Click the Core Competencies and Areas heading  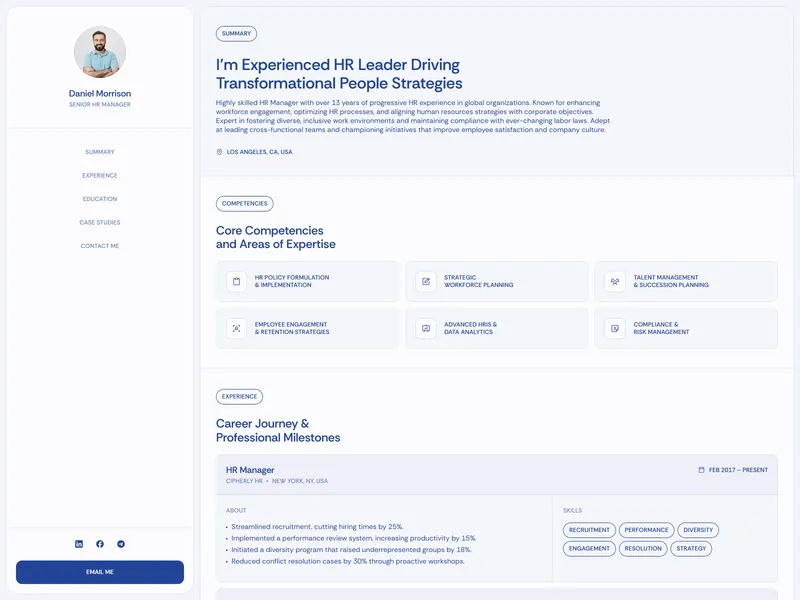pyautogui.click(x=276, y=237)
